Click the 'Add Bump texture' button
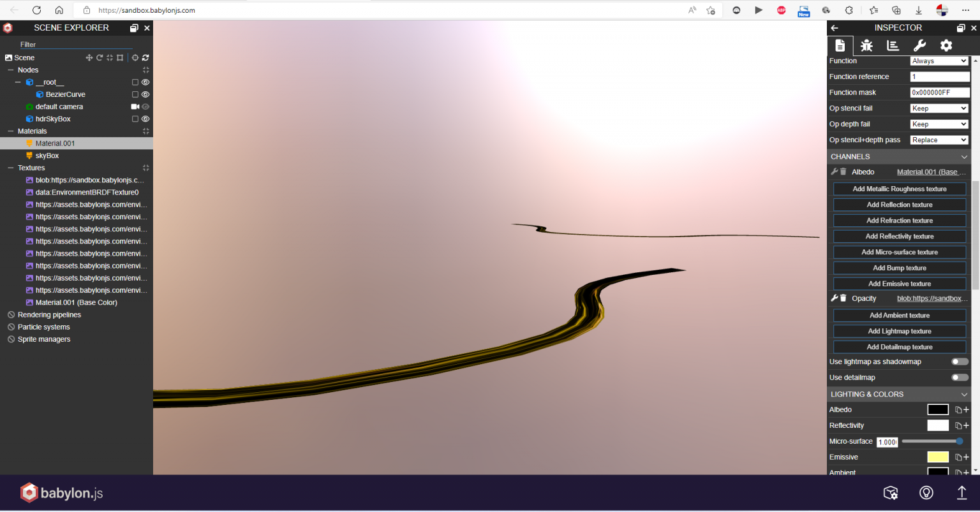Image resolution: width=980 pixels, height=512 pixels. click(x=899, y=268)
